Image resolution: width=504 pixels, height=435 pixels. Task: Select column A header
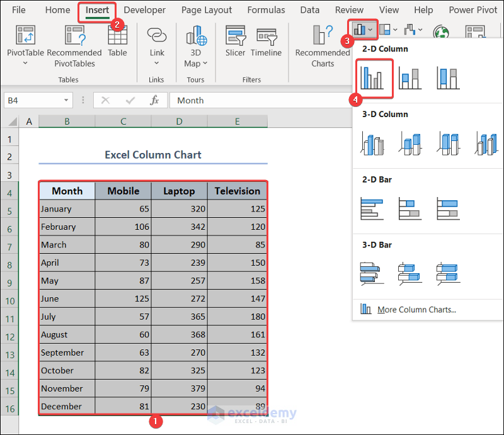point(29,121)
